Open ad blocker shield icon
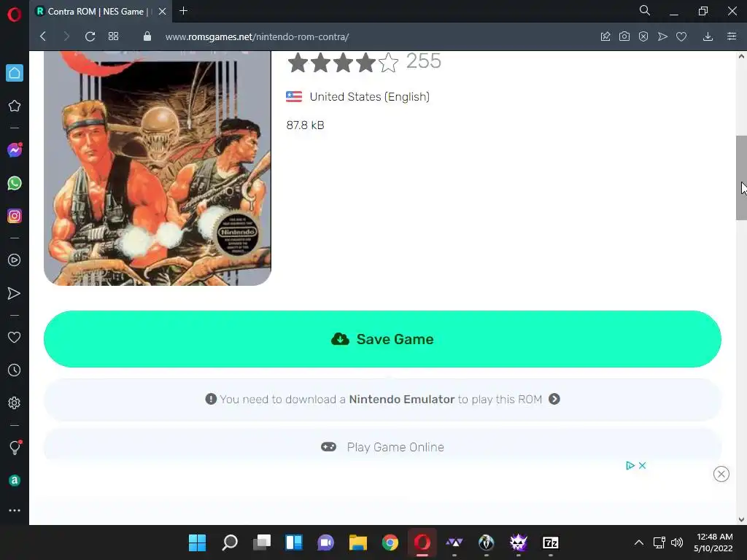The width and height of the screenshot is (747, 560). tap(643, 36)
